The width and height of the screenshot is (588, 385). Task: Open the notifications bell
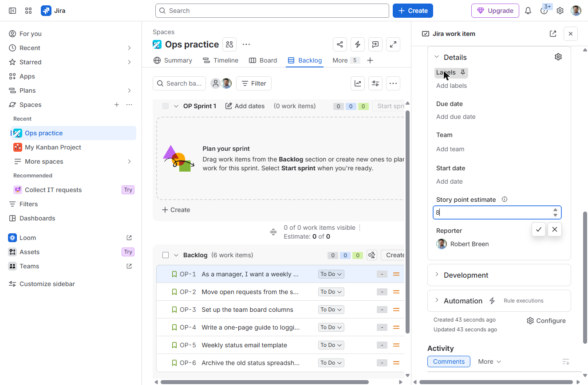tap(528, 11)
